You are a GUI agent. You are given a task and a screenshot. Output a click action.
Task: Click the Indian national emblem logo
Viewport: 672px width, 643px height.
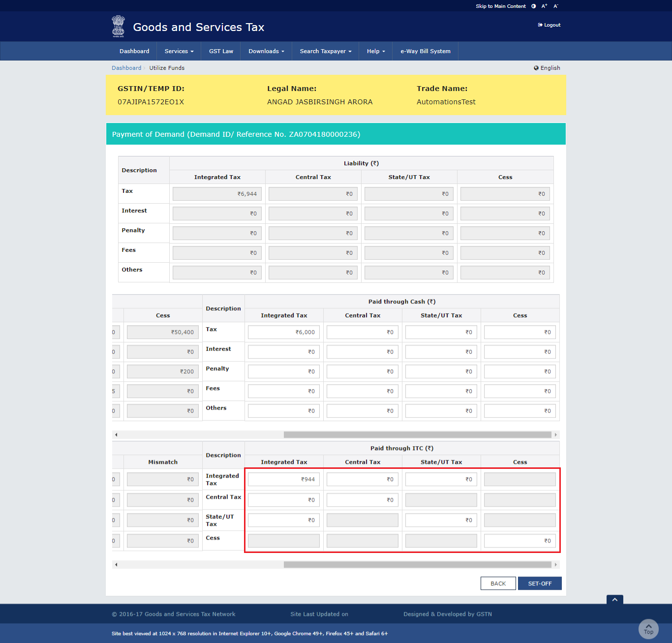118,27
